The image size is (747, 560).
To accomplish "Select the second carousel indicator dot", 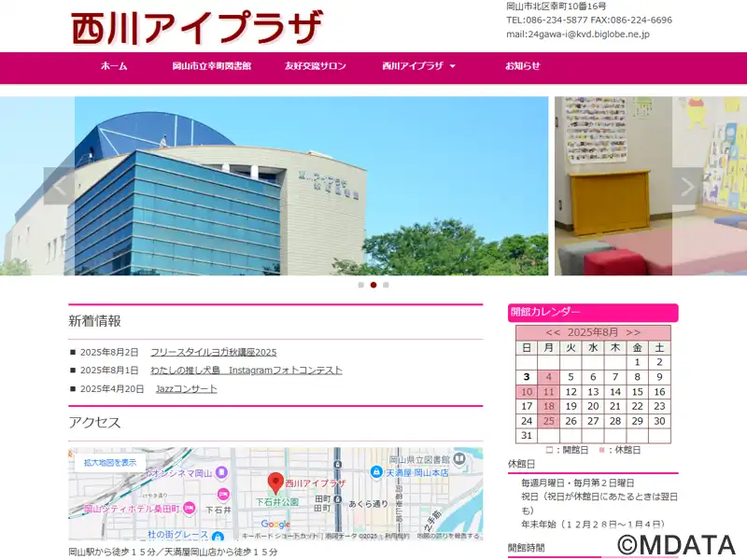I will tap(373, 285).
